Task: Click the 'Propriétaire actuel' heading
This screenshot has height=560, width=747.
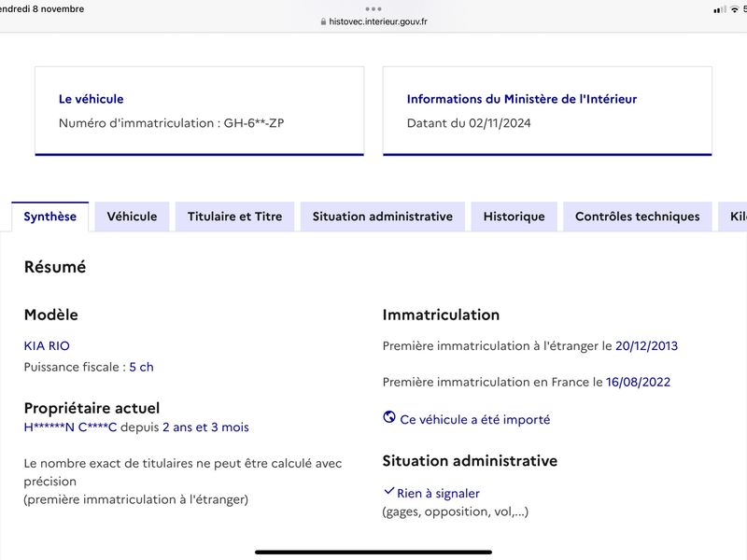Action: coord(92,408)
